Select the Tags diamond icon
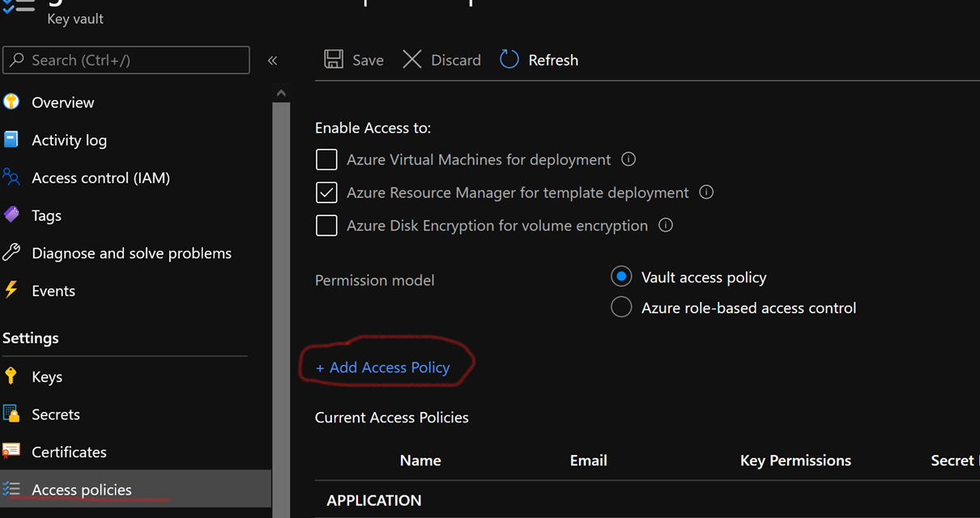Image resolution: width=980 pixels, height=518 pixels. 14,214
